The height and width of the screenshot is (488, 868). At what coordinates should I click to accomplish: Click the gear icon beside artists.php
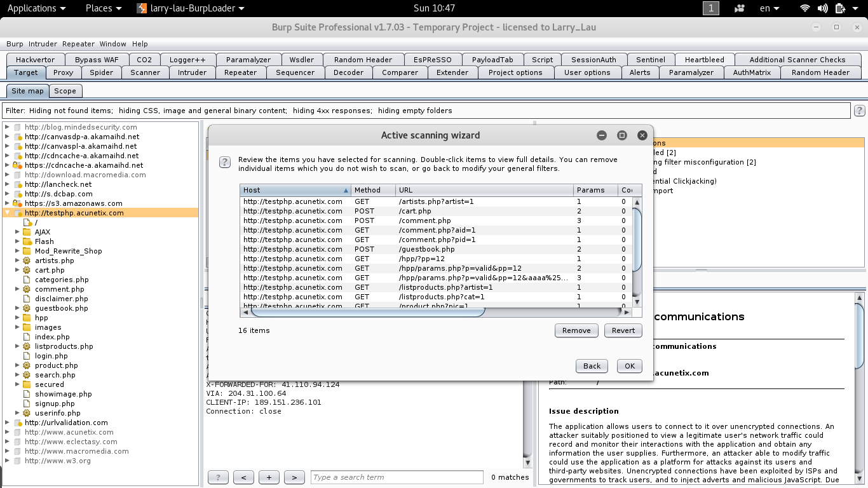[27, 261]
